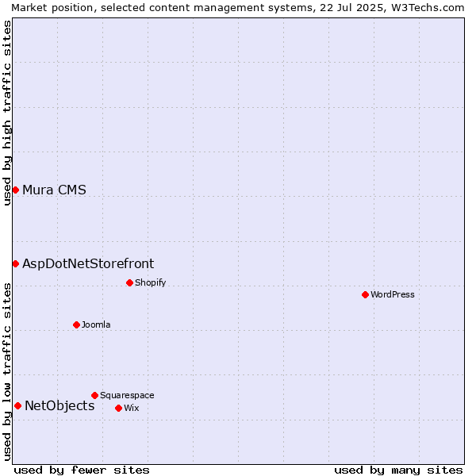Click the WordPress red data point
The width and height of the screenshot is (476, 476).
365,295
